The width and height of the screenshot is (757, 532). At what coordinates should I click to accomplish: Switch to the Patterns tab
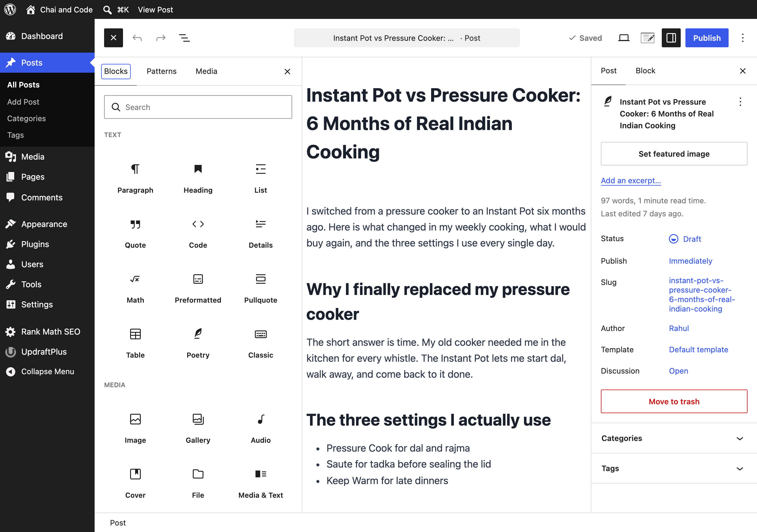pyautogui.click(x=161, y=71)
